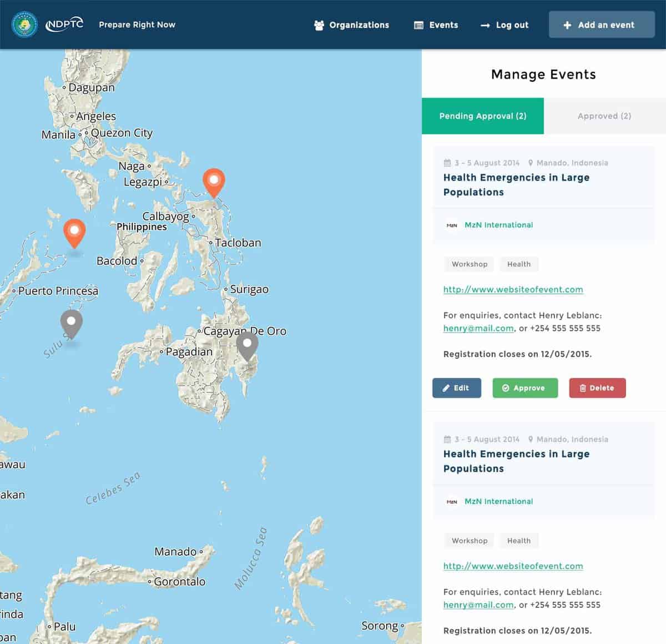Click location pin icon in first event header
This screenshot has width=666, height=644.
(x=531, y=163)
